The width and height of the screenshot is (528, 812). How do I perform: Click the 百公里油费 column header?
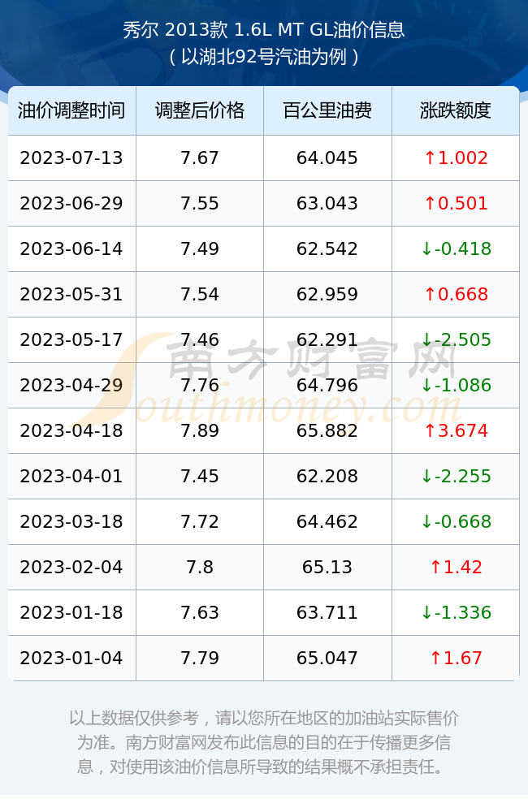tap(327, 110)
